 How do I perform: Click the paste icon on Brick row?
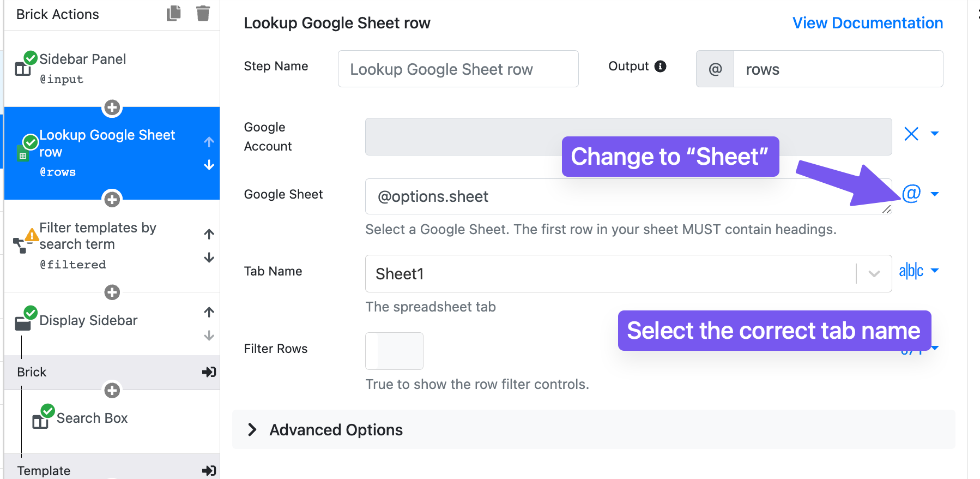coord(209,372)
